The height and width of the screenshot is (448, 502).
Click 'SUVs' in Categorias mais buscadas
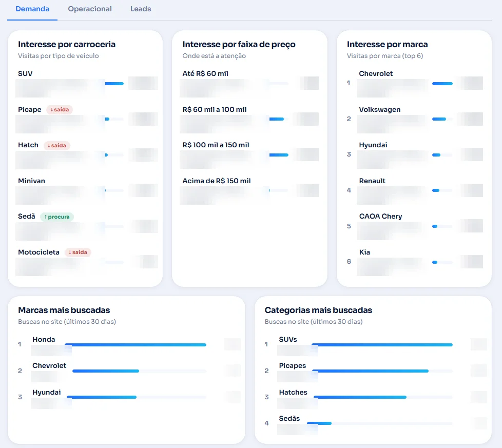tap(288, 340)
